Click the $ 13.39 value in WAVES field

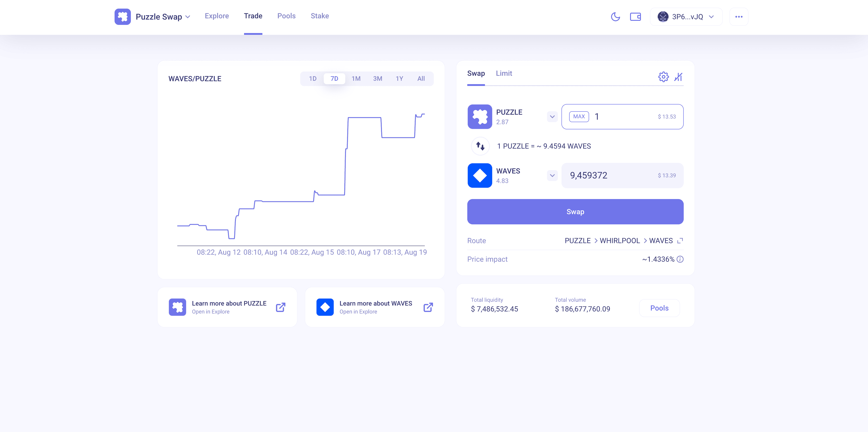tap(667, 176)
